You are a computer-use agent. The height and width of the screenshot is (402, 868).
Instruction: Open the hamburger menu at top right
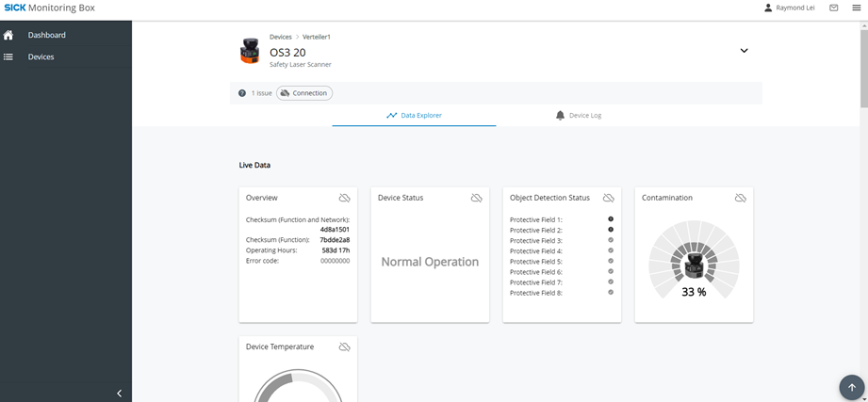tap(857, 8)
